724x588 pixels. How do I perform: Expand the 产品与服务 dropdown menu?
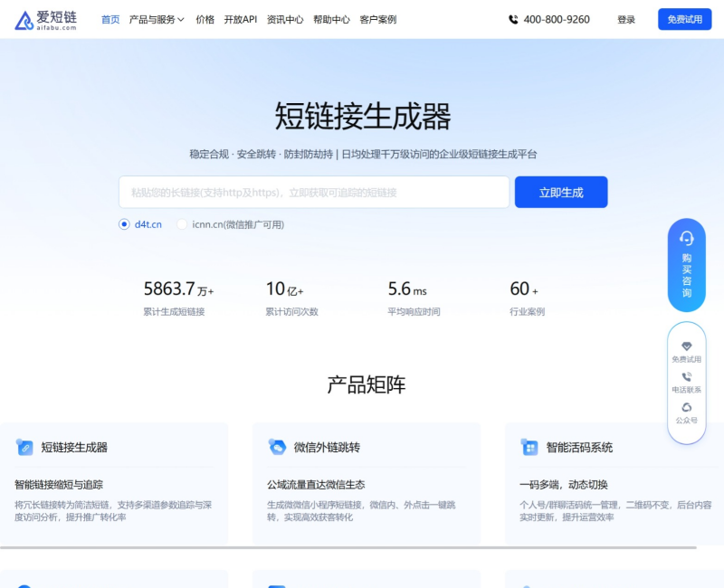[x=157, y=19]
